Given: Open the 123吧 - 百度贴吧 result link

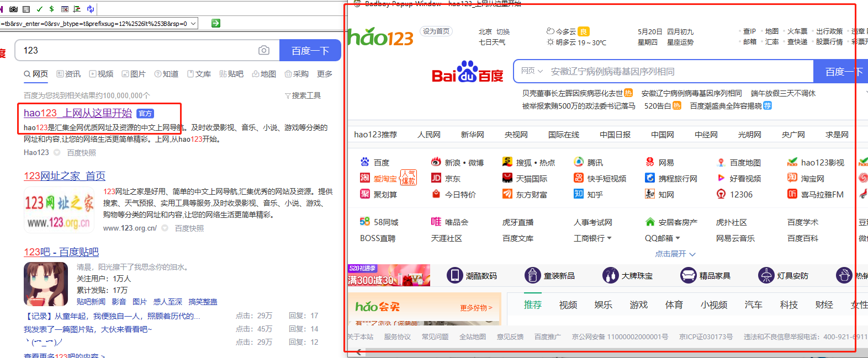Looking at the screenshot, I should (61, 252).
